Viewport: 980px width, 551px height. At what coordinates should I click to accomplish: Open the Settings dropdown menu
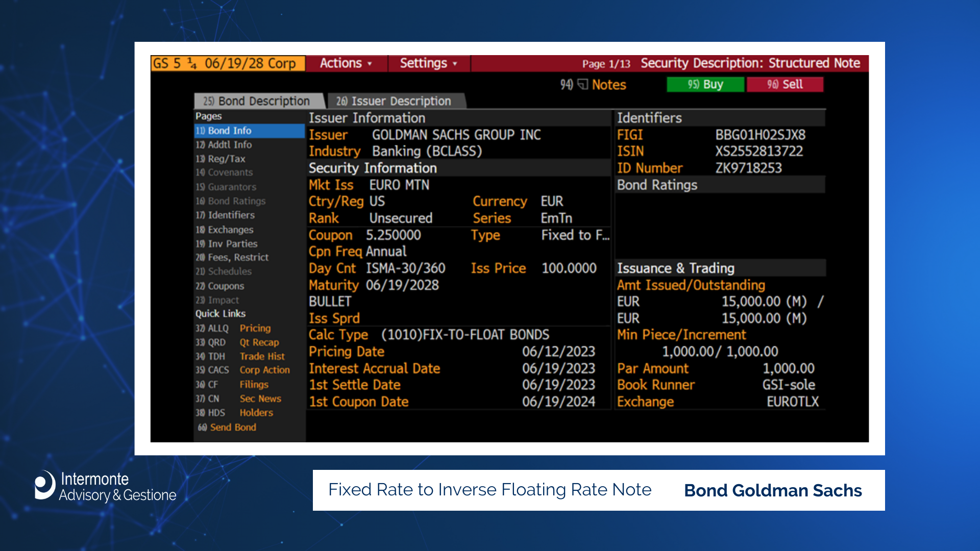428,63
